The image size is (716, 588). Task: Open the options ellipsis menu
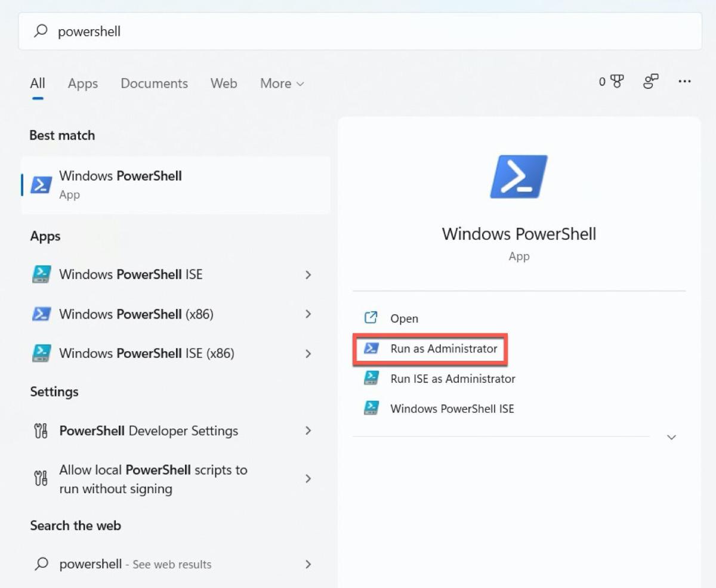(x=684, y=82)
